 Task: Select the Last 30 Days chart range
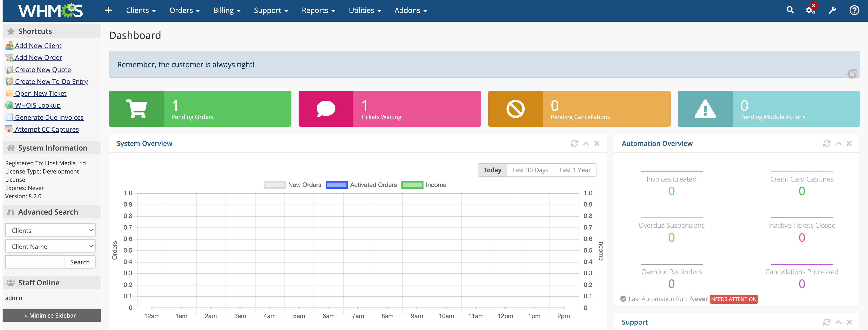tap(530, 170)
